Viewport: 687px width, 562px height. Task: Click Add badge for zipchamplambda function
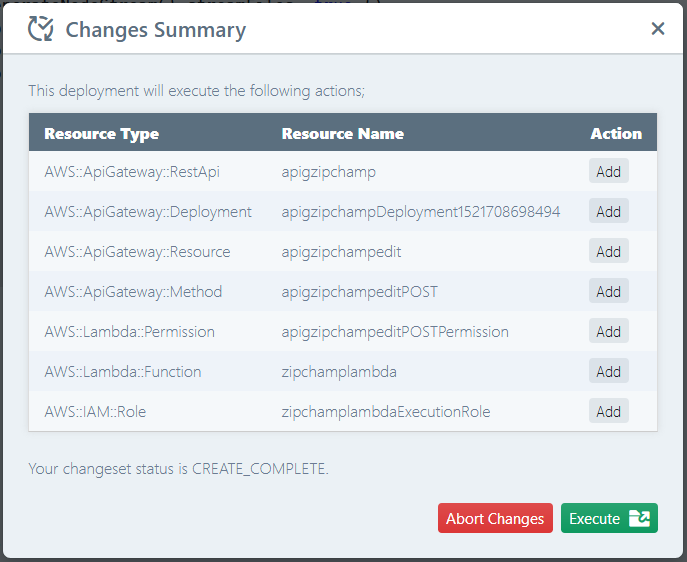point(608,371)
